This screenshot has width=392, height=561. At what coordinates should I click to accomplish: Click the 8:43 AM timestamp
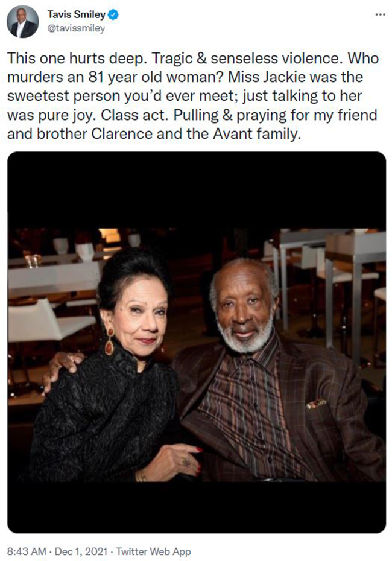click(x=27, y=551)
